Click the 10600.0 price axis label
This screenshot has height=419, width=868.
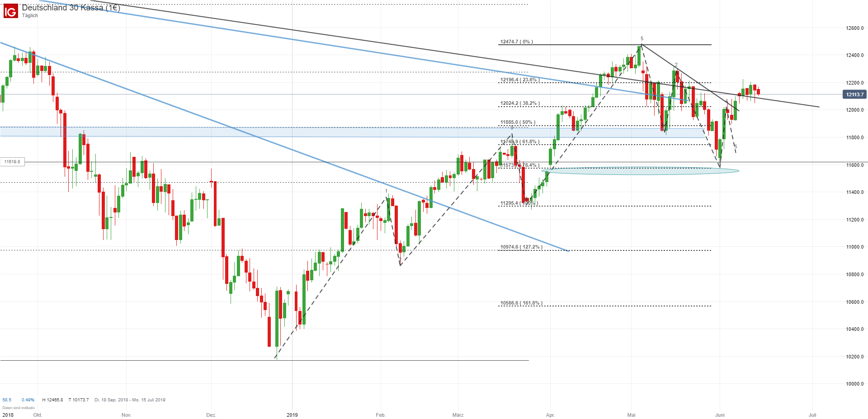coord(855,302)
